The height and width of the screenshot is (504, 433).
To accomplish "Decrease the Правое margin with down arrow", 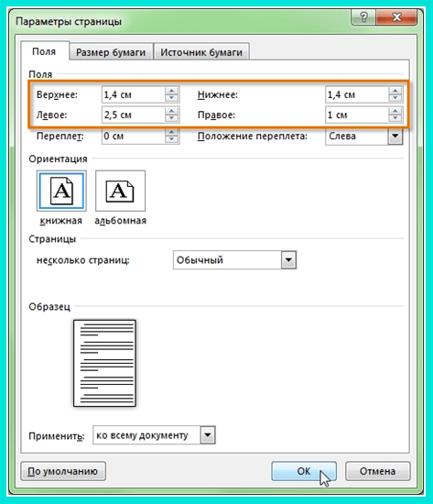I will pyautogui.click(x=395, y=118).
